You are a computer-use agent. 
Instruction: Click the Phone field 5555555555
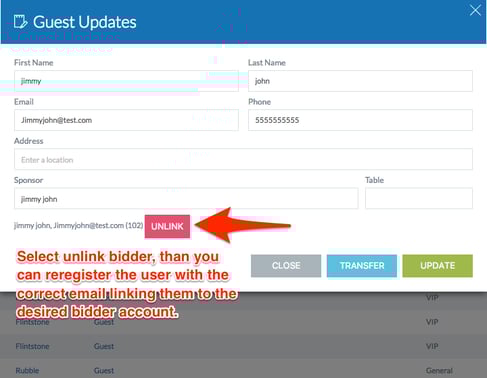[360, 120]
